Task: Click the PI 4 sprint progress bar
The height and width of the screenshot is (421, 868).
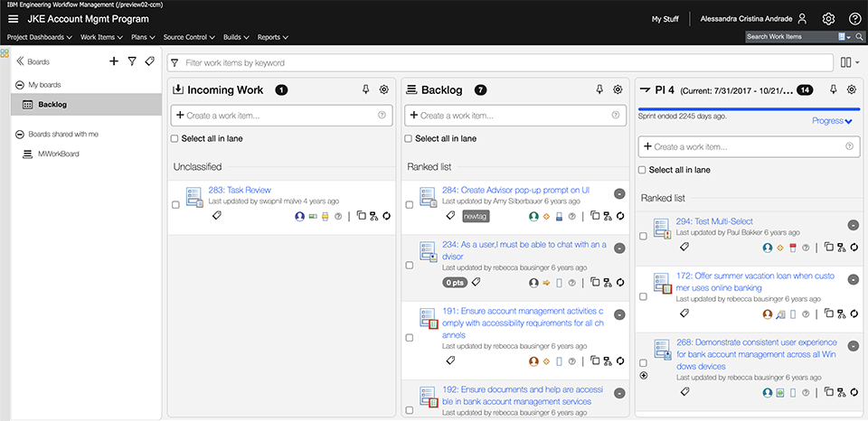Action: (x=749, y=109)
